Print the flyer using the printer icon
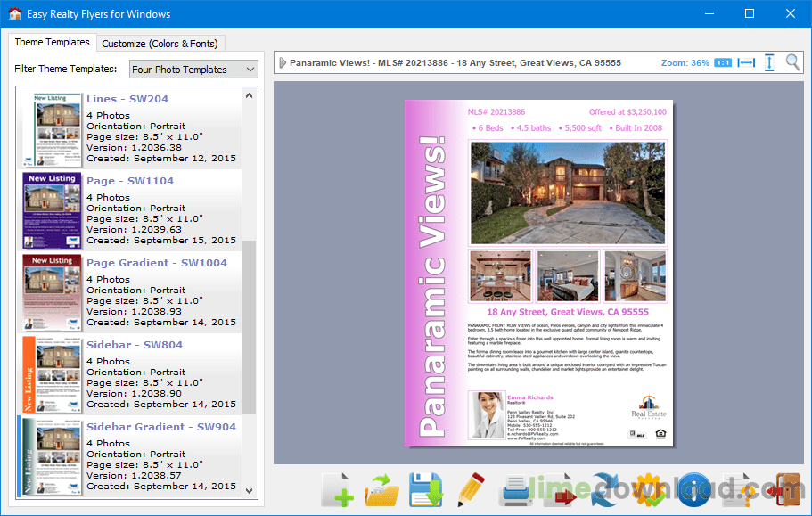The image size is (812, 516). point(515,489)
